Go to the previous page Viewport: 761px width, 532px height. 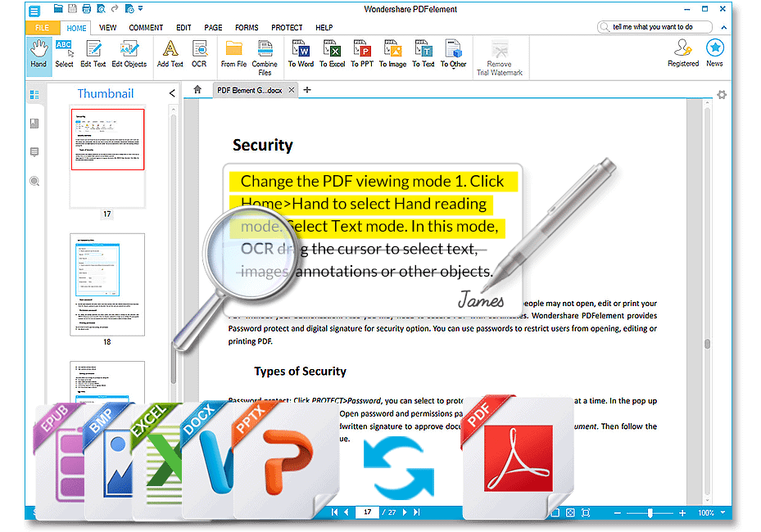346,512
